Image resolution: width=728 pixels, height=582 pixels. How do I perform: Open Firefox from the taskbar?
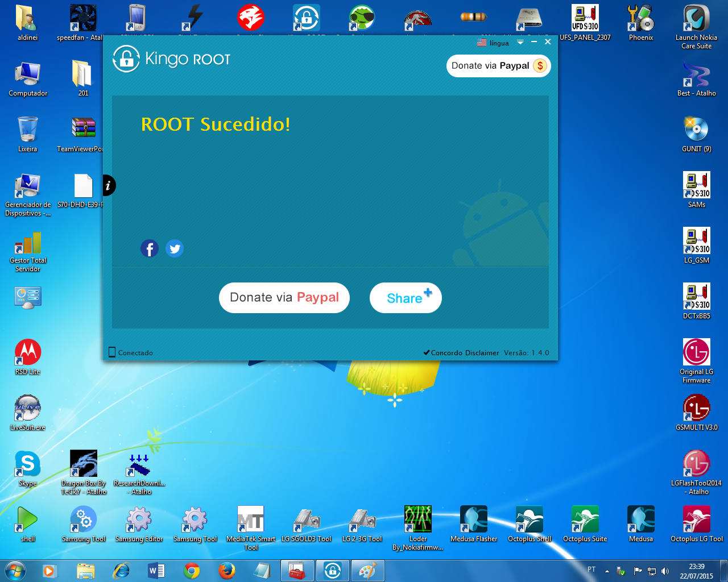pos(227,570)
